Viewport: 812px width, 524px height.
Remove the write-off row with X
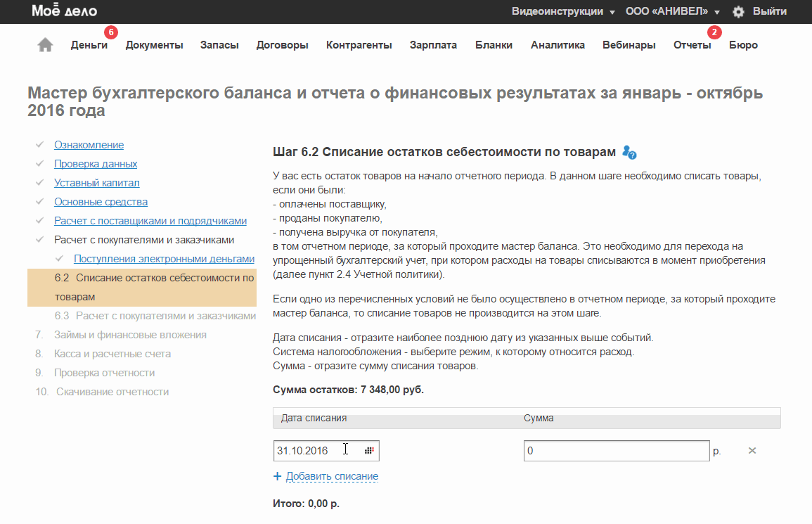coord(752,451)
